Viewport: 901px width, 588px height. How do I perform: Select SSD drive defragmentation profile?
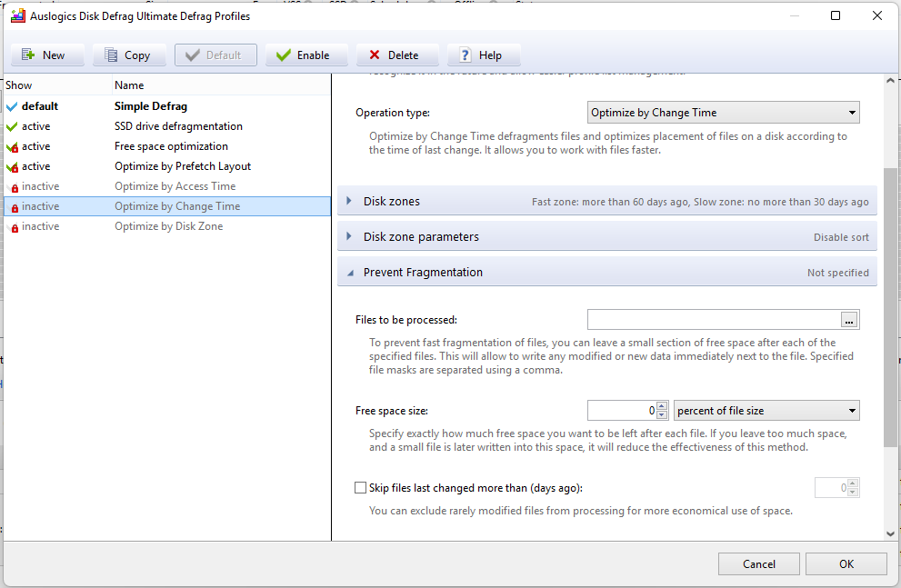coord(167,126)
